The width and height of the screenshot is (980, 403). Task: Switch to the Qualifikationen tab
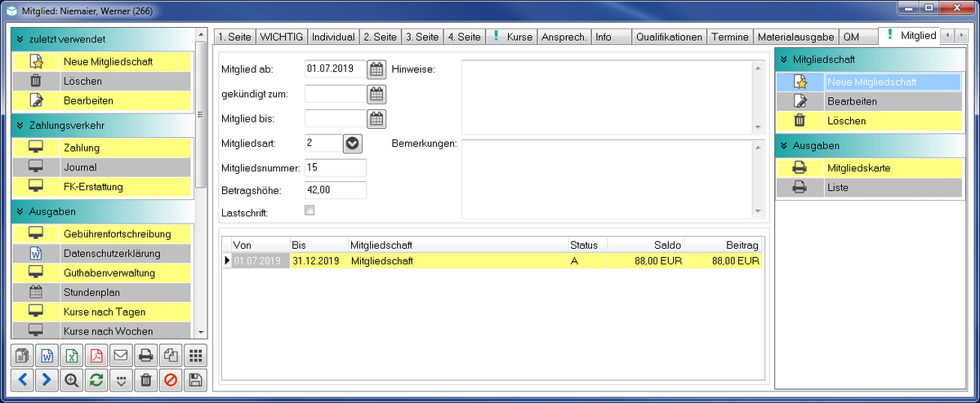(669, 37)
